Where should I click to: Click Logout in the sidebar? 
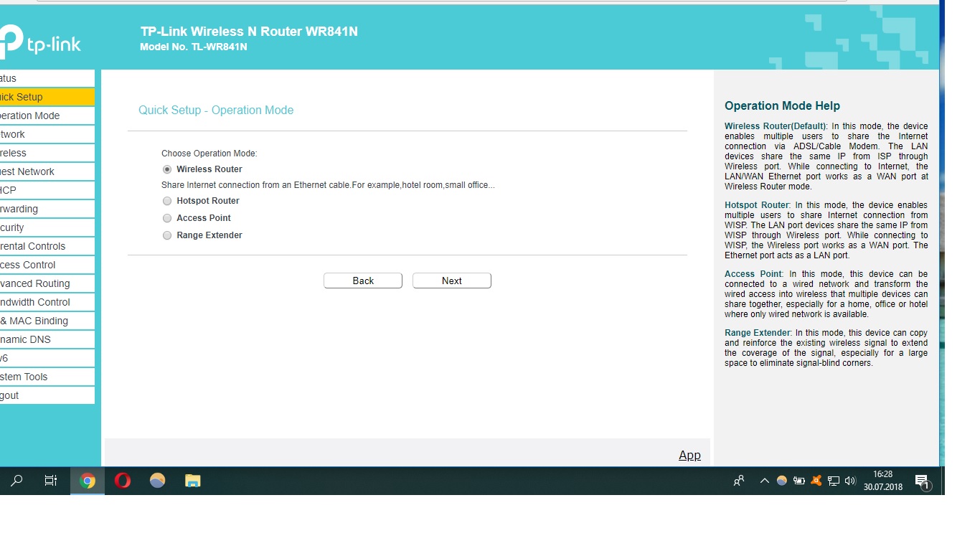[x=47, y=395]
